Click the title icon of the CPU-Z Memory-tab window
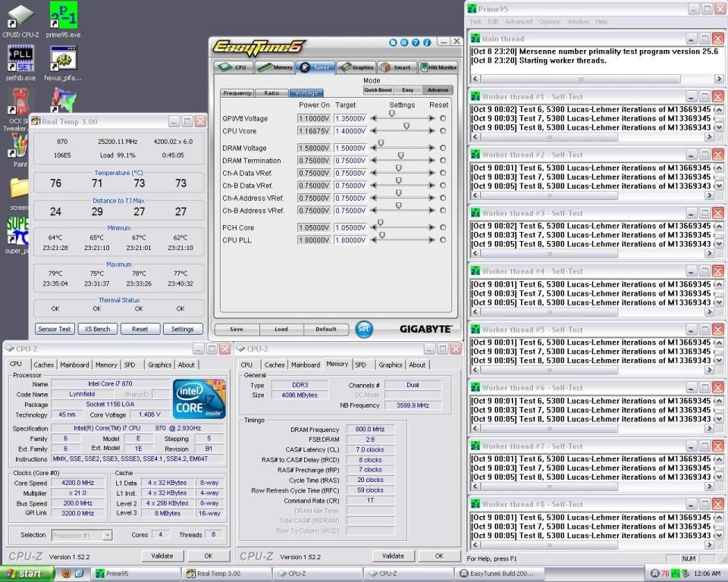Screen dimensions: 728x582 (x=241, y=349)
